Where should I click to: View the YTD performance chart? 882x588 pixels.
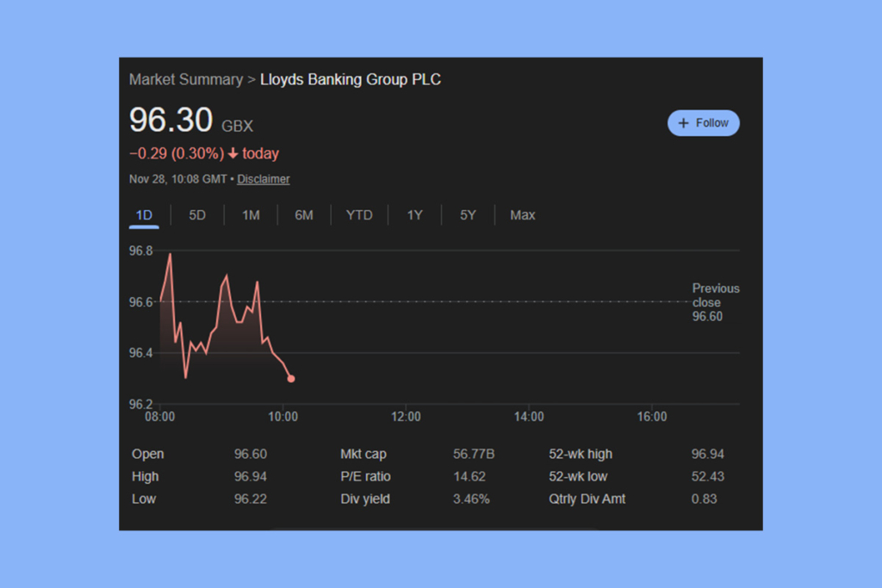click(359, 214)
